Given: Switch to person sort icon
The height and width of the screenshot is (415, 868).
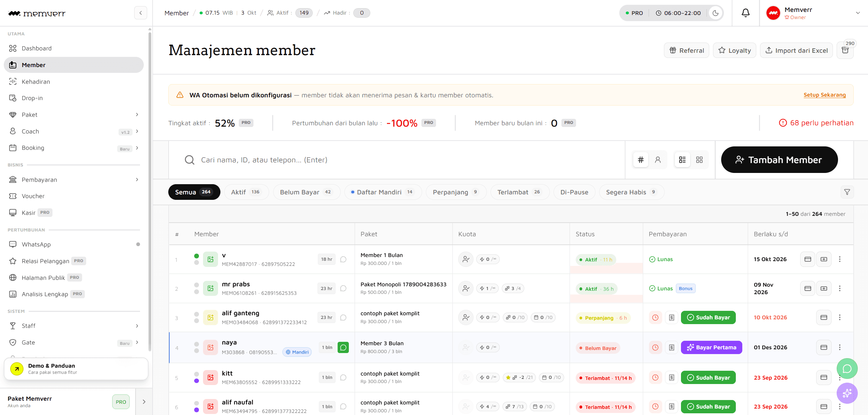Looking at the screenshot, I should pos(658,160).
